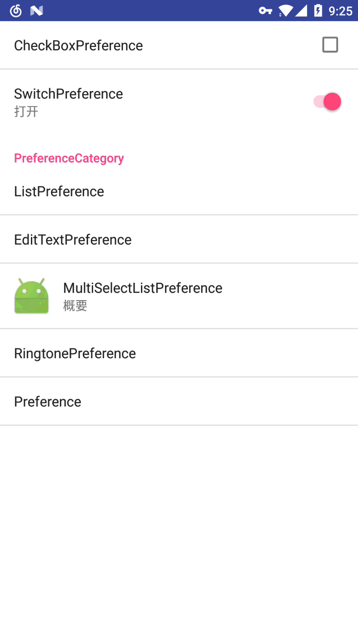Open MultiSelectListPreference selection dialog
Image resolution: width=358 pixels, height=644 pixels.
(x=143, y=288)
